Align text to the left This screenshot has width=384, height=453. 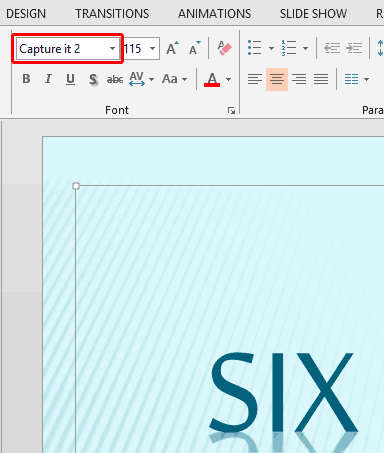tap(255, 79)
